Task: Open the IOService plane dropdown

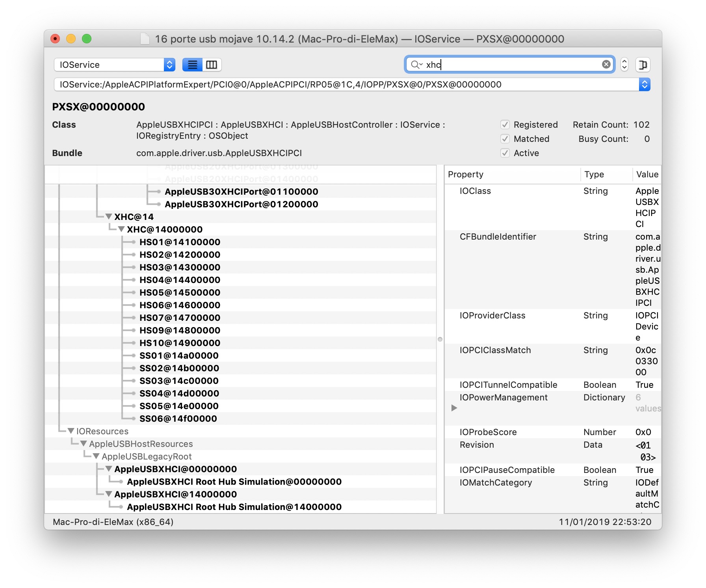Action: (114, 65)
